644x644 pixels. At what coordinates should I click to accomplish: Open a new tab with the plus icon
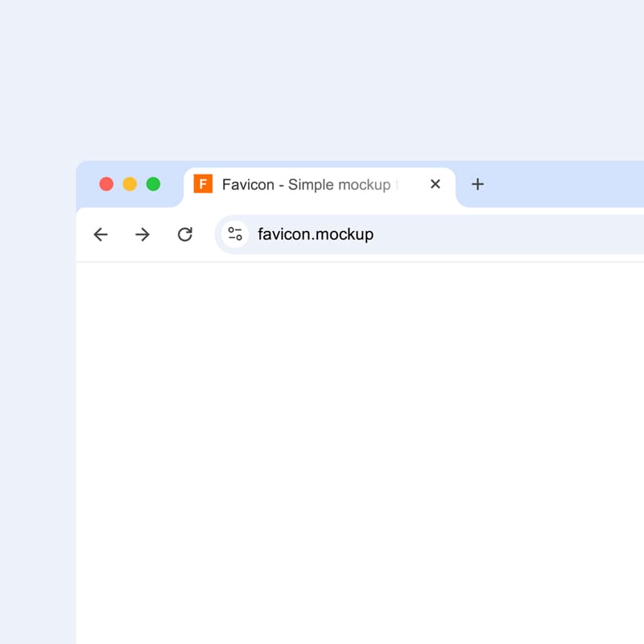pos(477,184)
